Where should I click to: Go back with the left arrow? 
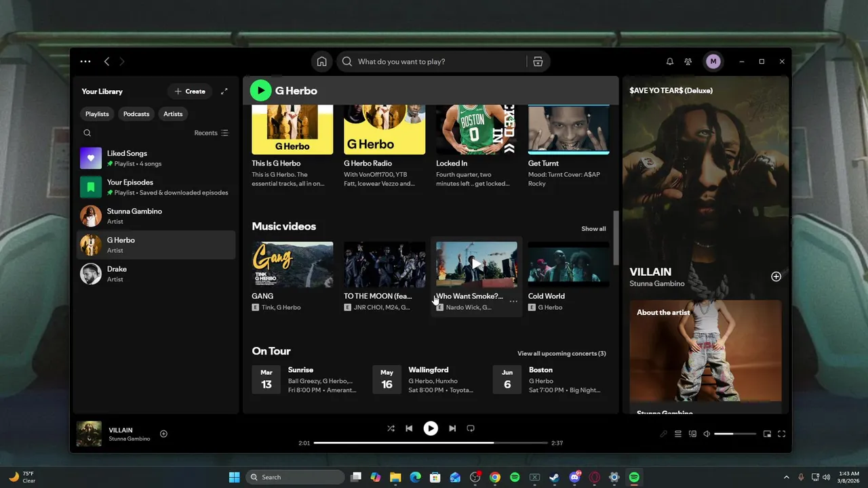pos(106,62)
